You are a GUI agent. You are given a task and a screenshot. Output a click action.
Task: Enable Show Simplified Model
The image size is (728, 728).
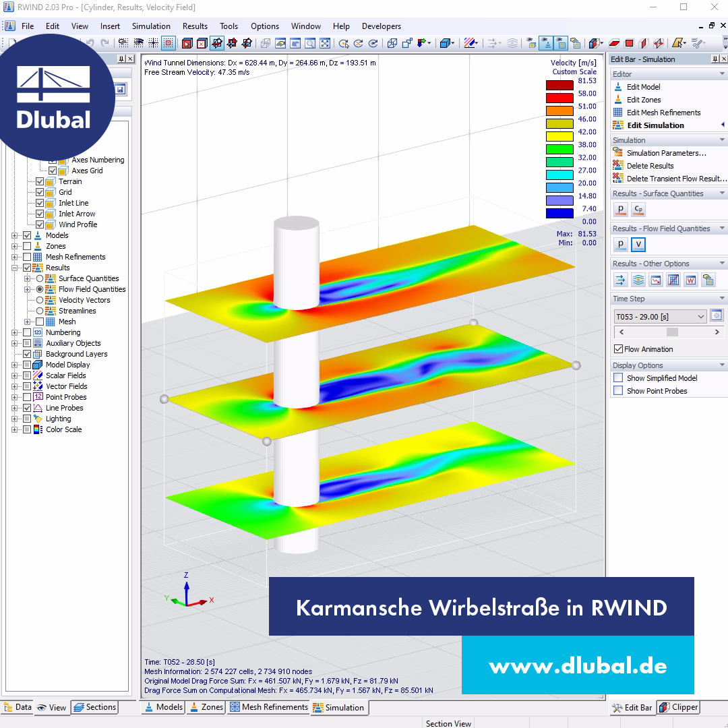click(x=617, y=378)
